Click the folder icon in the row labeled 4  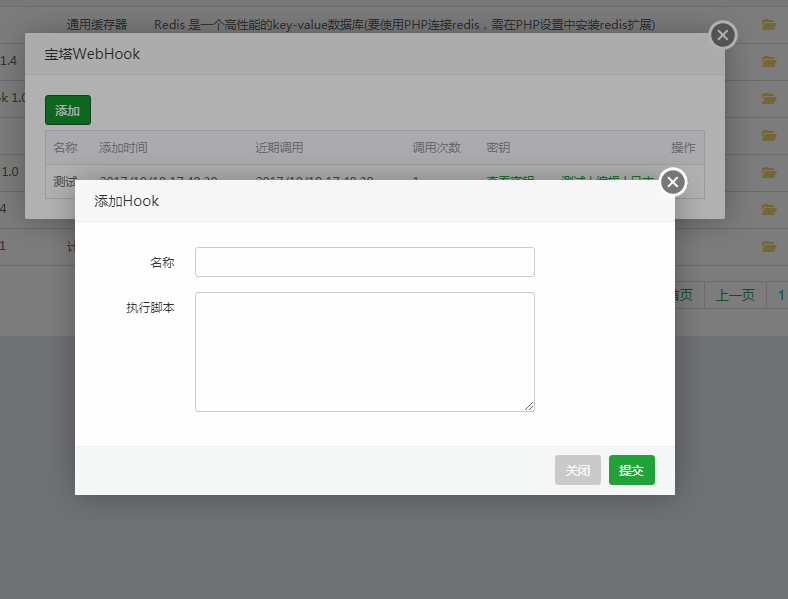click(x=769, y=209)
